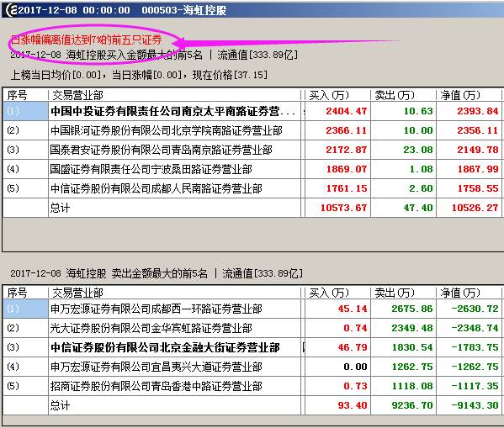The height and width of the screenshot is (428, 504).
Task: Click net total -9143.30
Action: click(475, 405)
